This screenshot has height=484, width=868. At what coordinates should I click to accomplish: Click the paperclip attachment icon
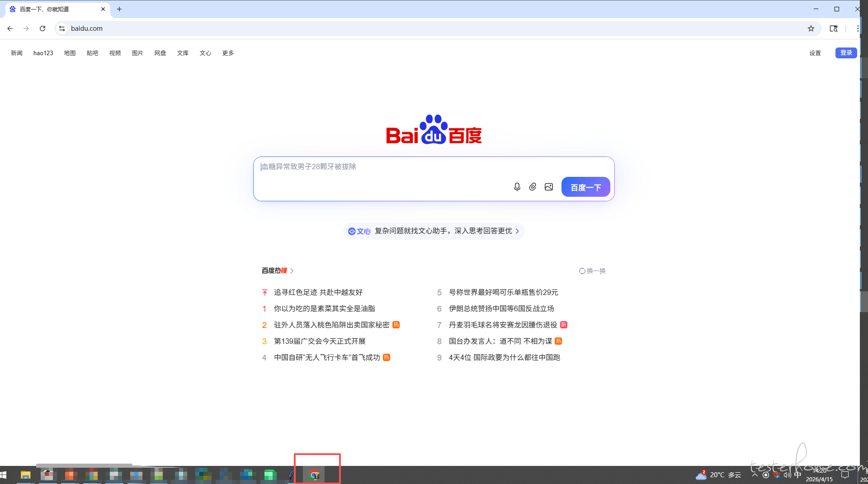pyautogui.click(x=533, y=187)
